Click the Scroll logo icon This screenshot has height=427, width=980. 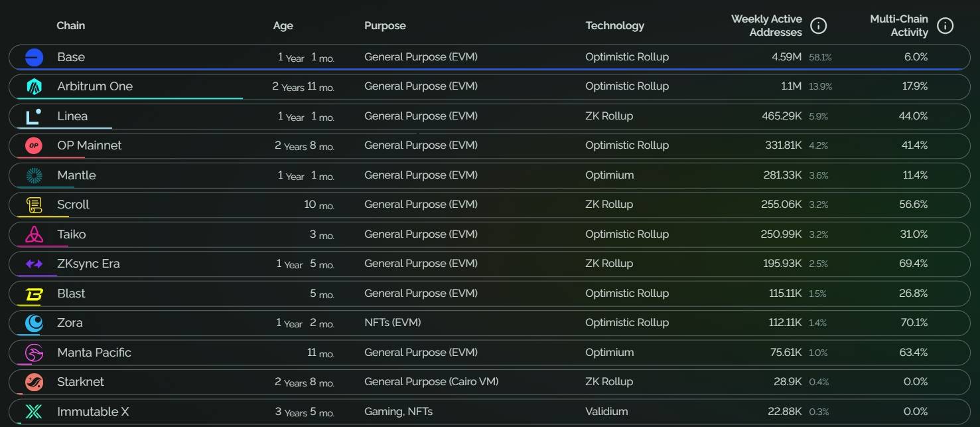coord(34,205)
